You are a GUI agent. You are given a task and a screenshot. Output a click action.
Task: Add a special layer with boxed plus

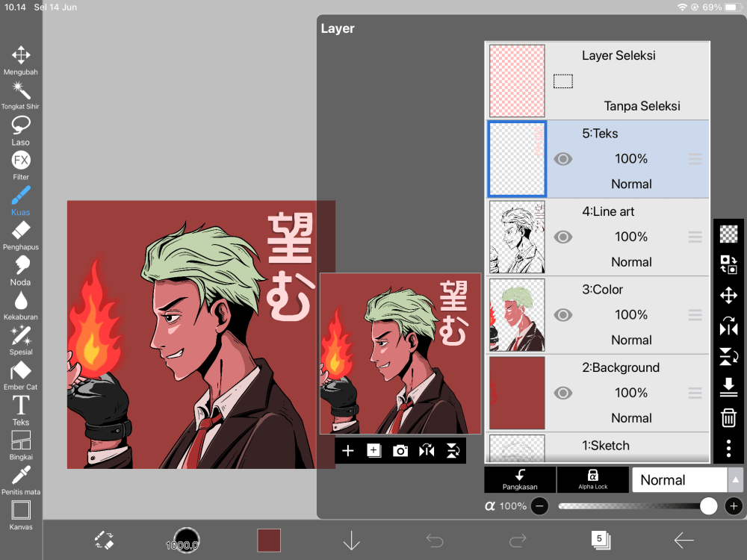coord(374,450)
